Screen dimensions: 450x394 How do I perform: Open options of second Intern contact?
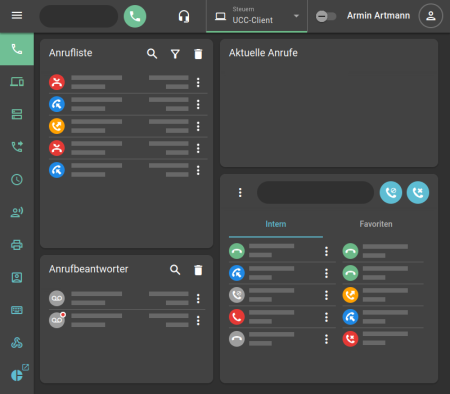(x=326, y=273)
